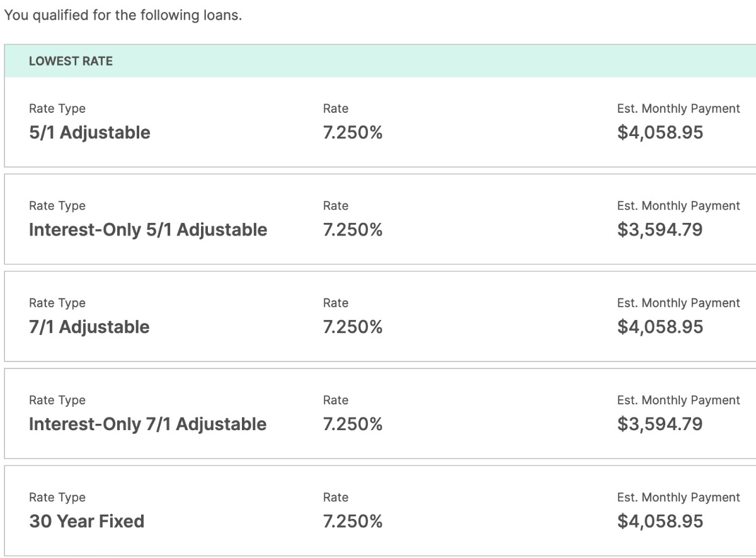Select the 5/1 Adjustable loan option

pos(89,133)
